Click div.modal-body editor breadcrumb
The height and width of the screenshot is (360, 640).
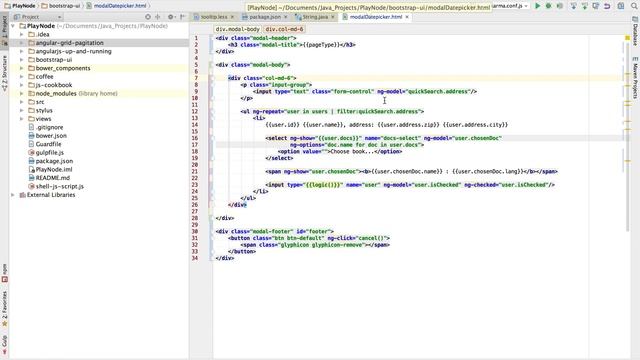click(x=238, y=29)
